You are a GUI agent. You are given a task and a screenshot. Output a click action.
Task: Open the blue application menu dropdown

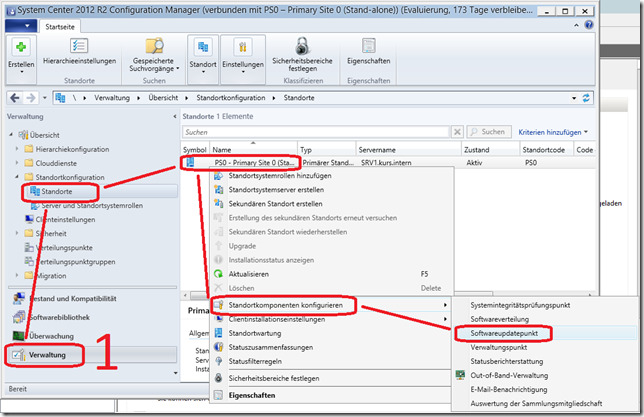(19, 26)
